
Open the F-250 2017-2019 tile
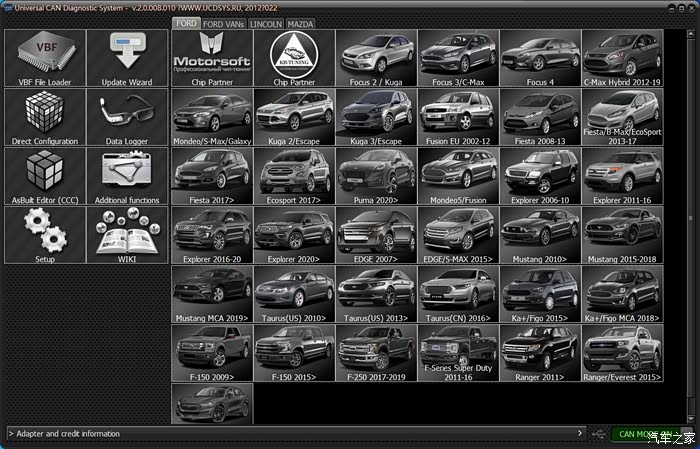click(x=376, y=353)
